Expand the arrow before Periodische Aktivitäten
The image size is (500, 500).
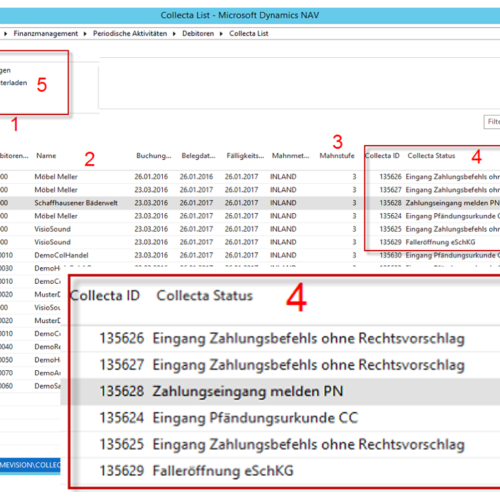85,34
